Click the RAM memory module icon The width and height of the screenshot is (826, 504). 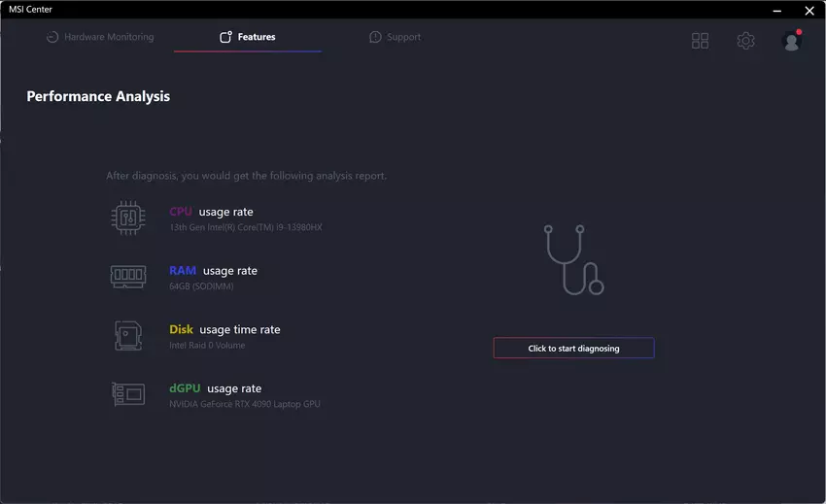127,277
